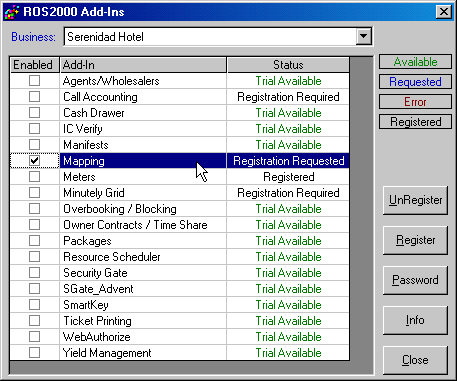The width and height of the screenshot is (457, 381).
Task: Click Call Accounting's Registration Required status
Action: tap(288, 97)
